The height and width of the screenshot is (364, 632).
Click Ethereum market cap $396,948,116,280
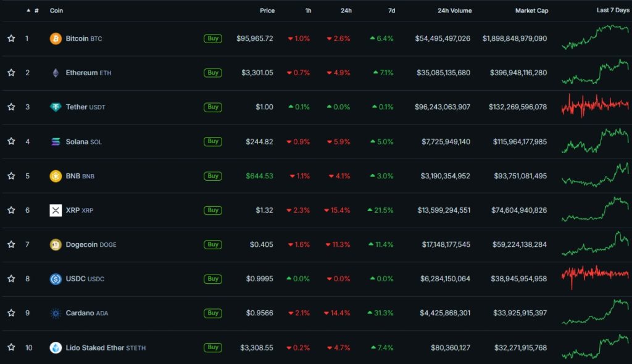tap(518, 73)
